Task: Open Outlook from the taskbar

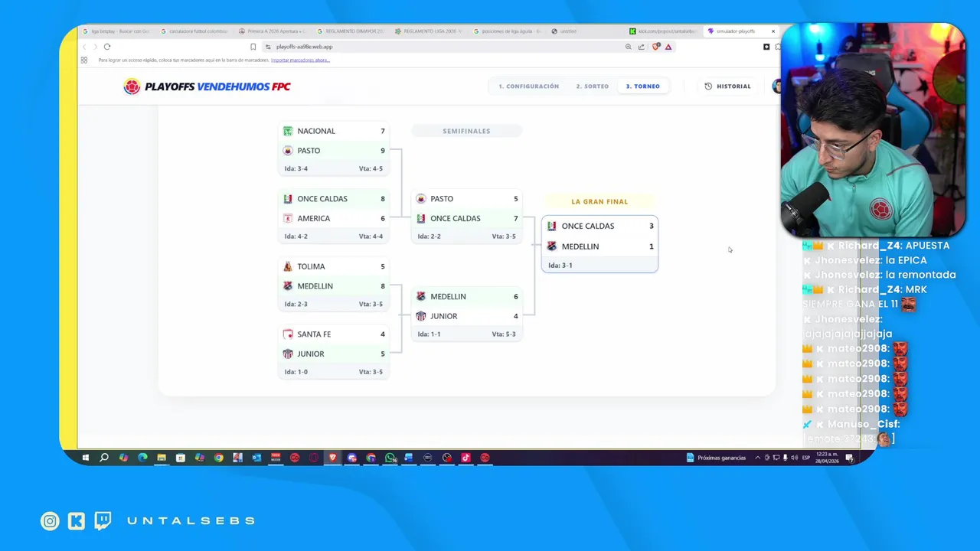Action: tap(256, 458)
